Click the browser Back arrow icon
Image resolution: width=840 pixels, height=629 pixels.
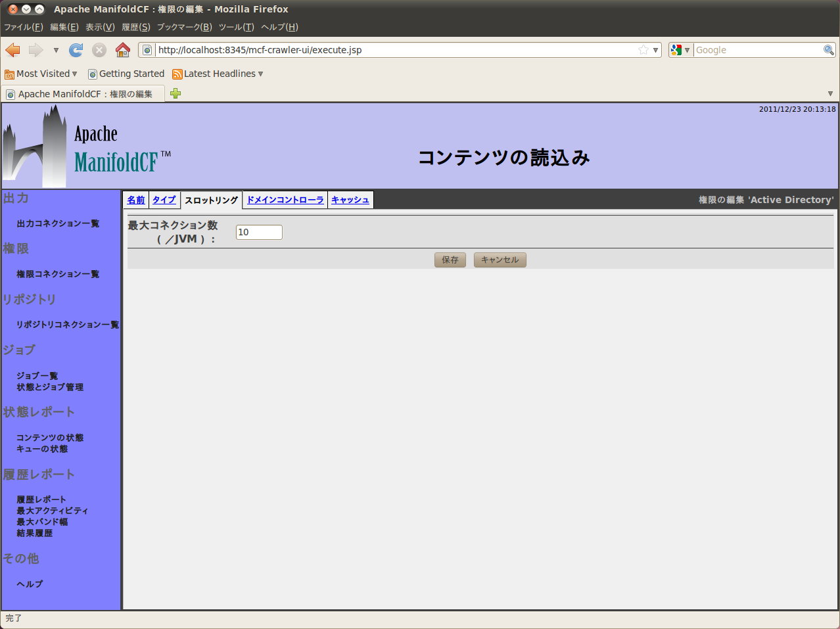click(12, 50)
